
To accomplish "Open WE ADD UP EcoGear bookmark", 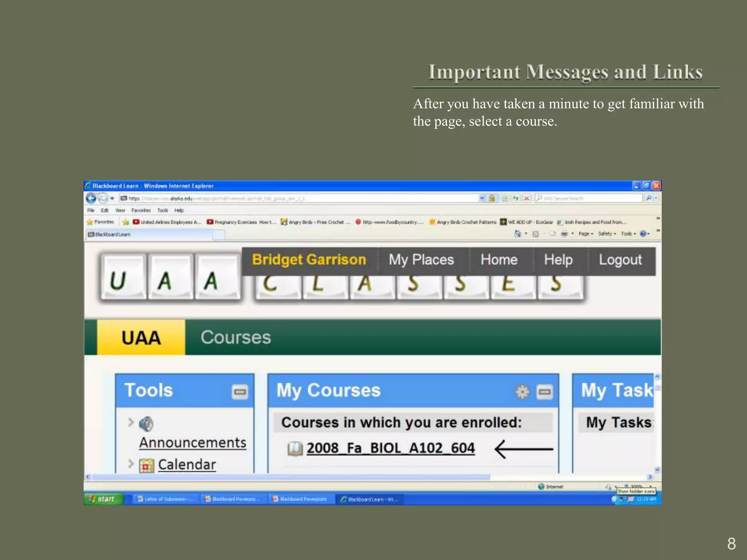I will pos(526,222).
